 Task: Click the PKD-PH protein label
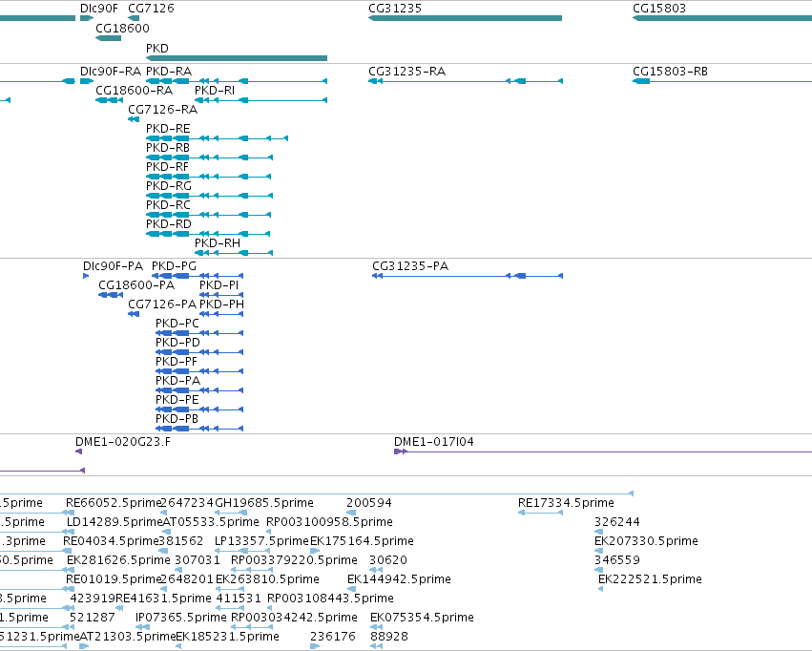(x=221, y=304)
